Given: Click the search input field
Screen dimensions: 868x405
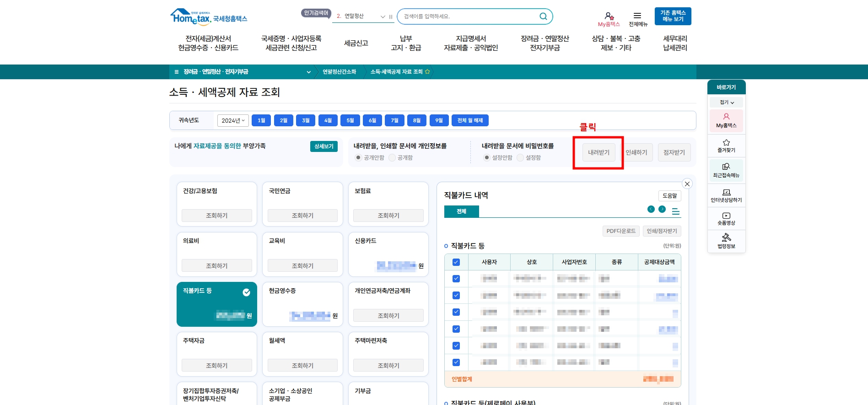Looking at the screenshot, I should click(469, 16).
